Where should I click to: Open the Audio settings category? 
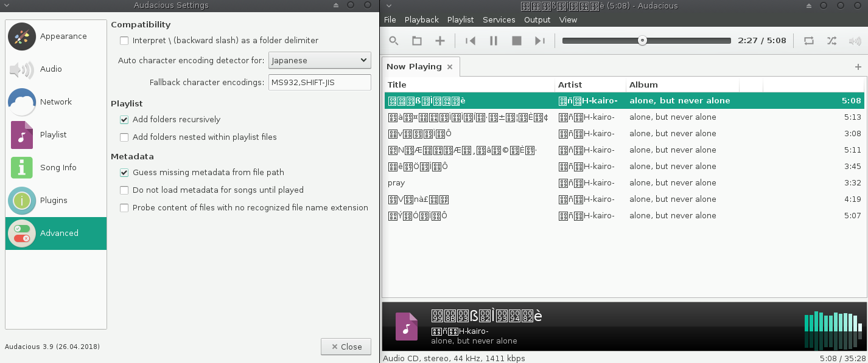[x=56, y=69]
